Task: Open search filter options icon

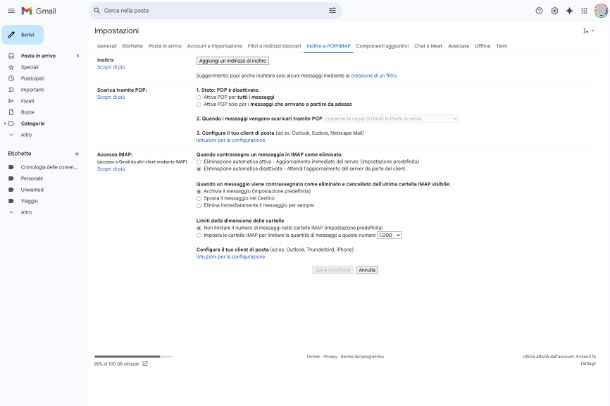Action: point(332,10)
